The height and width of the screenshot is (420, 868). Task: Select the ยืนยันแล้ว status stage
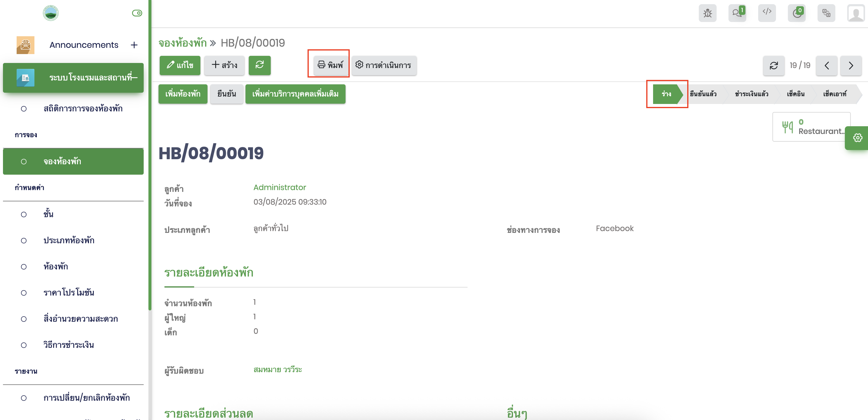[703, 94]
